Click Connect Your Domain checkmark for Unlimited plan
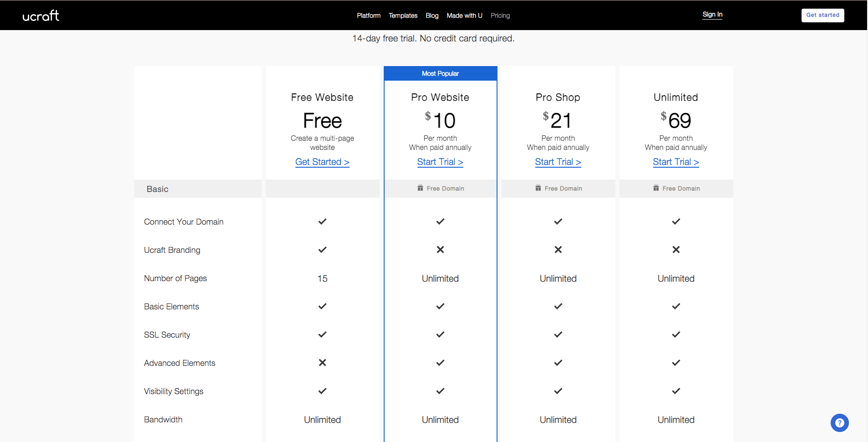This screenshot has height=442, width=868. pyautogui.click(x=676, y=221)
